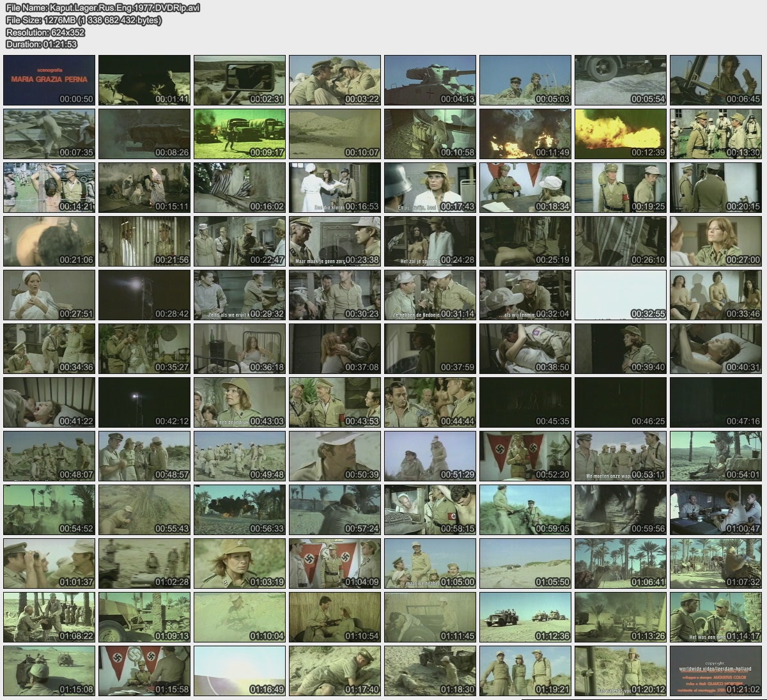Select the tank thumbnail at 00:04:13
This screenshot has width=767, height=700.
pyautogui.click(x=430, y=80)
